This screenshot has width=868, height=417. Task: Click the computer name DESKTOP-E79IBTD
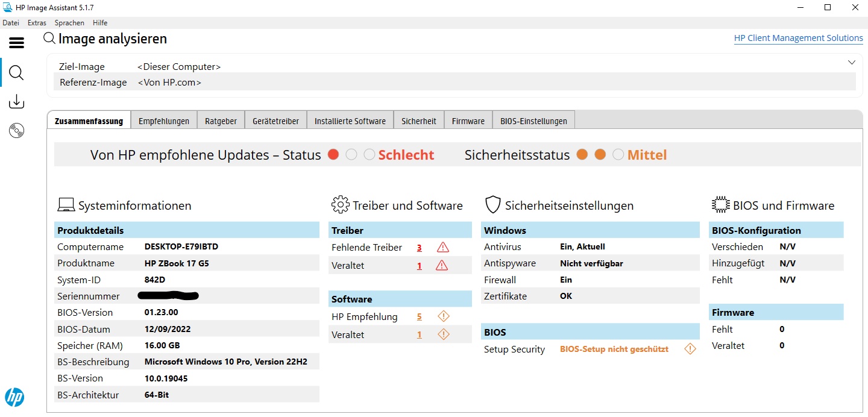(x=181, y=246)
